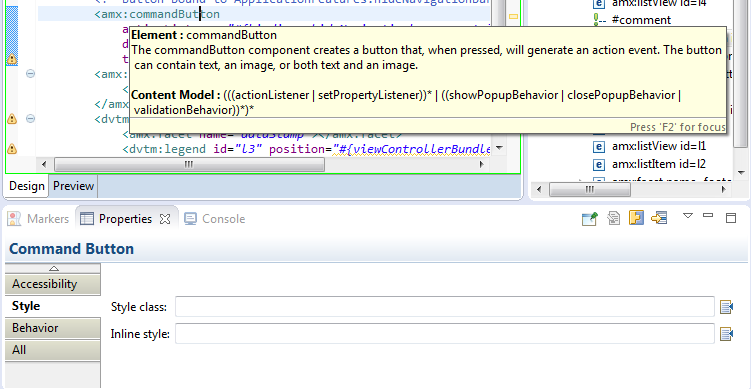This screenshot has height=389, width=751.
Task: Click the editor horizontal scrollbar left arrow
Action: click(44, 164)
